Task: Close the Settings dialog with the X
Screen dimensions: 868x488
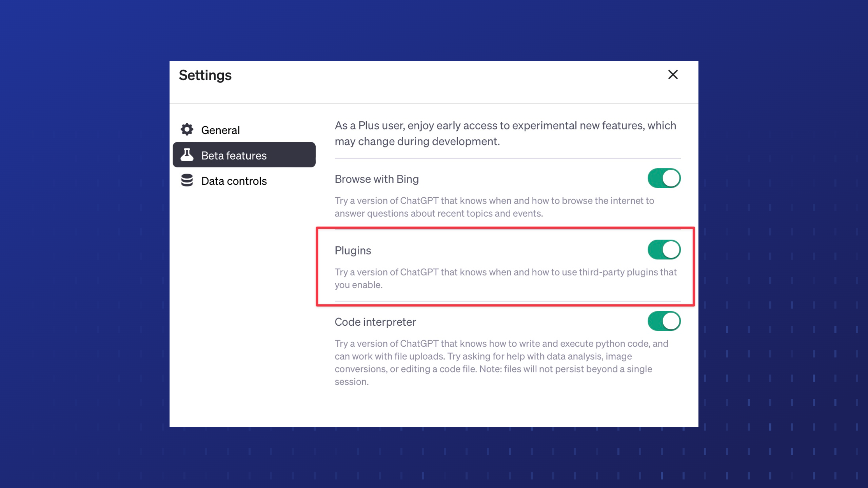Action: [673, 75]
